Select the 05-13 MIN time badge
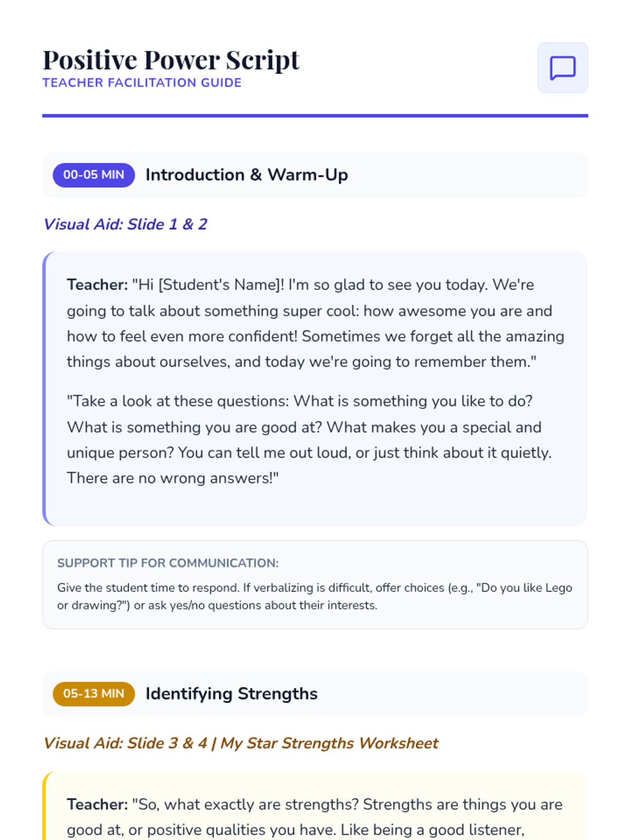Image resolution: width=630 pixels, height=840 pixels. tap(93, 694)
